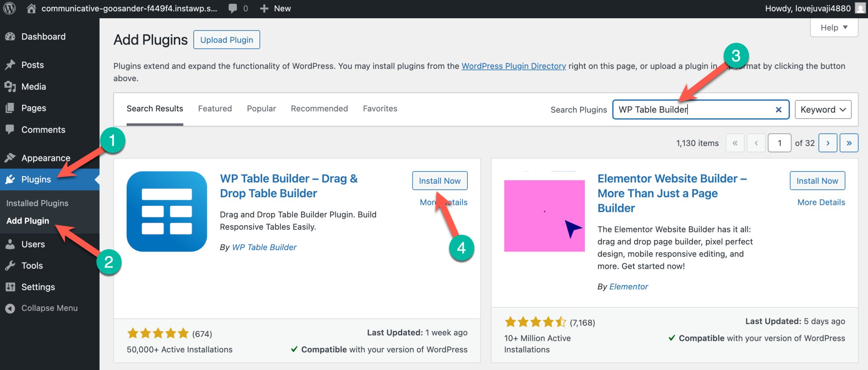Click the WP Table Builder plugin thumbnail
The width and height of the screenshot is (868, 370).
pos(167,211)
